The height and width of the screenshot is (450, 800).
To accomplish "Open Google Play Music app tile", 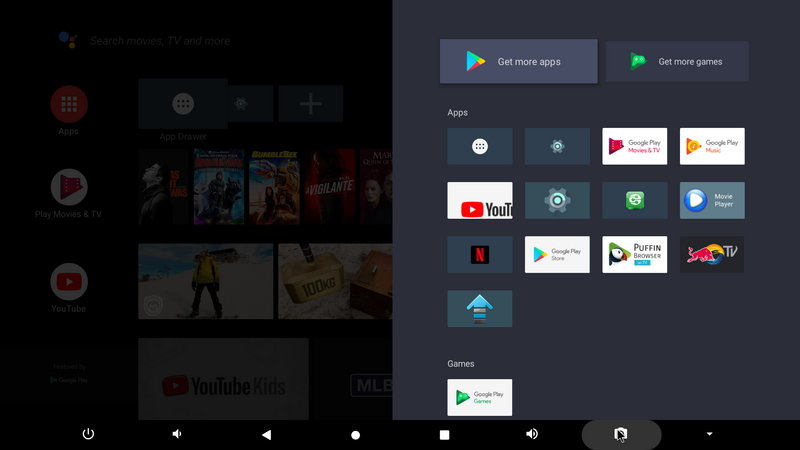I will pyautogui.click(x=712, y=146).
